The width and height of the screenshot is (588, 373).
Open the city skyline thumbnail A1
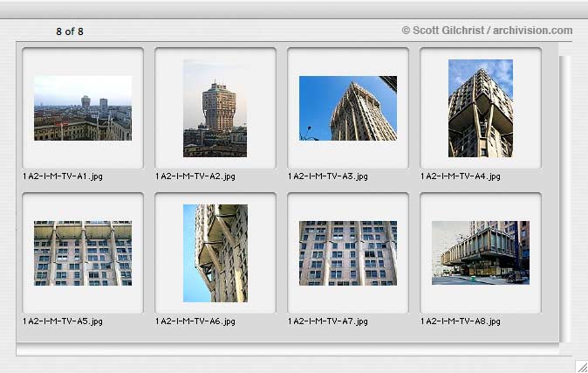pos(83,108)
